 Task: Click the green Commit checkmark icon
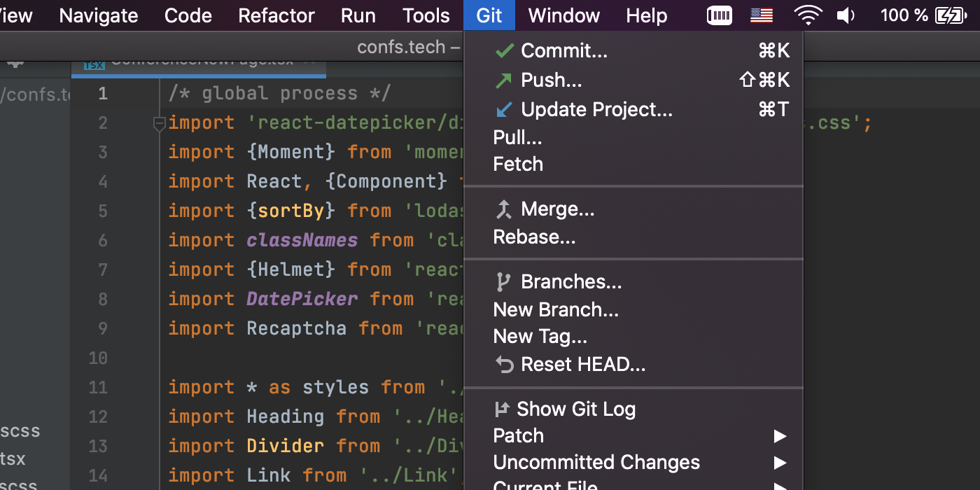point(504,50)
